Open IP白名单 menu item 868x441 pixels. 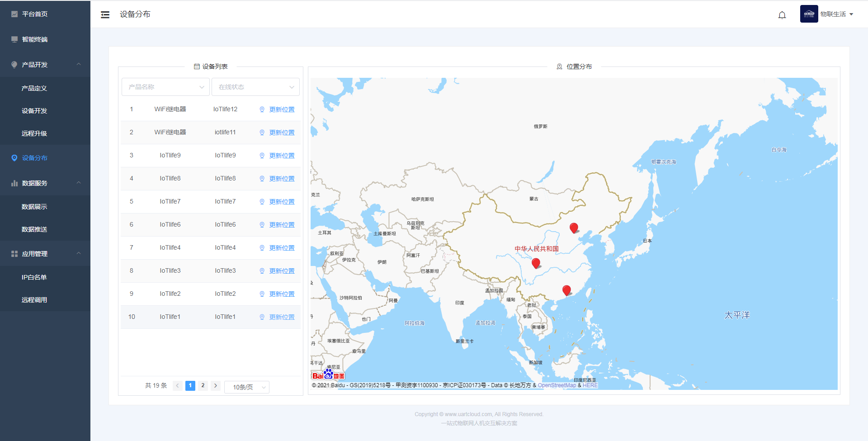click(45, 277)
